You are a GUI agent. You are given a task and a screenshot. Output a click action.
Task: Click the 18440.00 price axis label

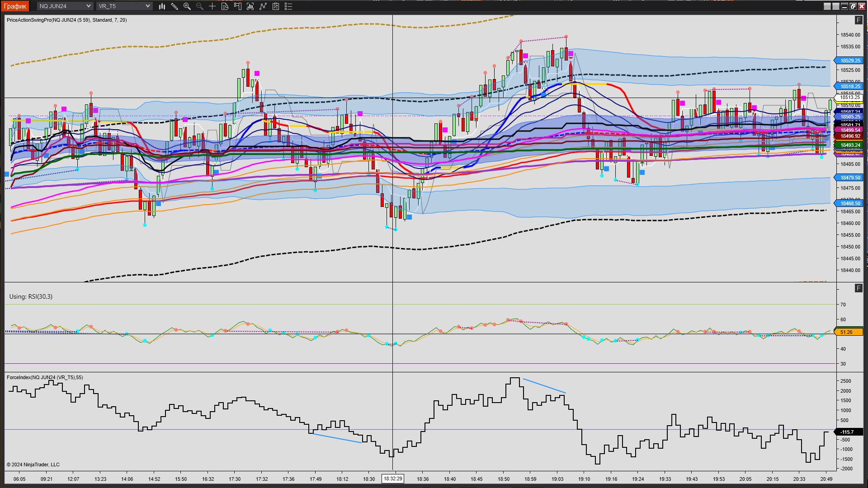click(x=850, y=270)
